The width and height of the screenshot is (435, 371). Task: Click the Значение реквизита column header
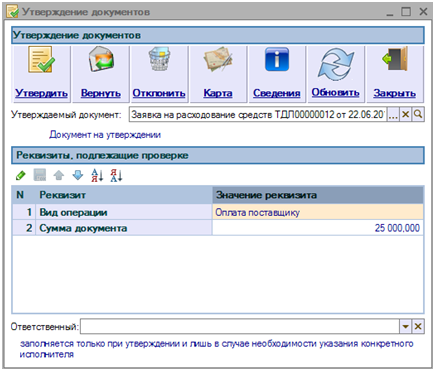pyautogui.click(x=318, y=195)
